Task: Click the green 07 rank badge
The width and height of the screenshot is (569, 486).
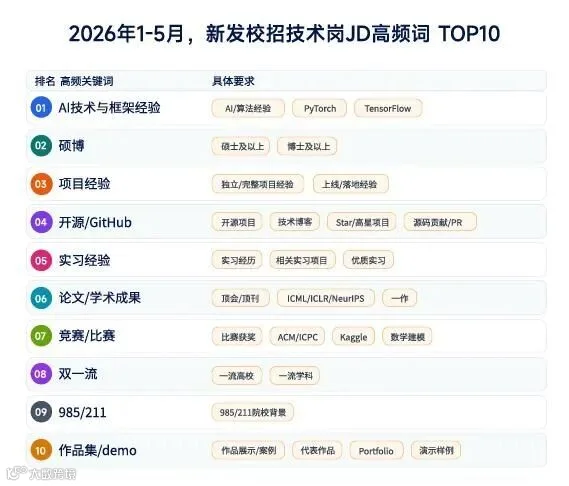Action: coord(41,336)
